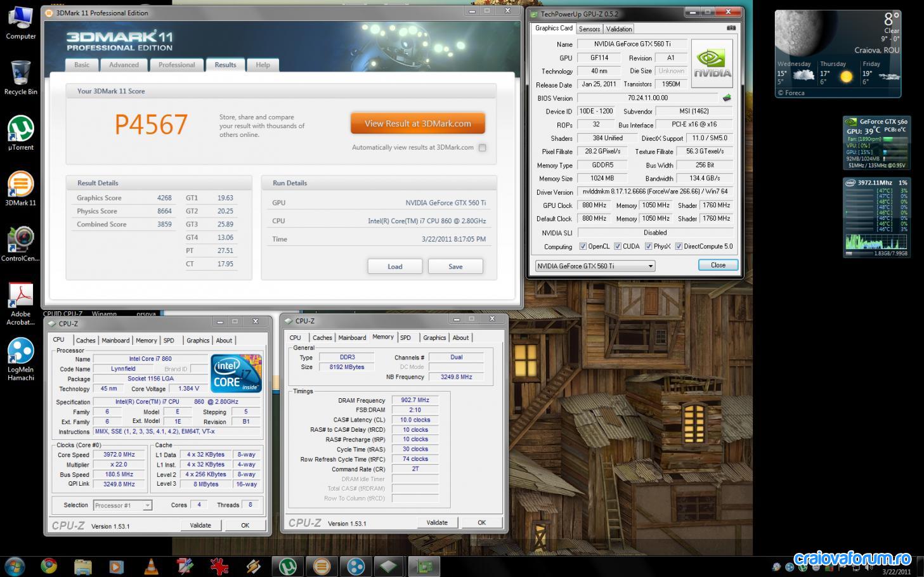This screenshot has height=577, width=924.
Task: Switch to the Advanced tab in 3DMark
Action: pos(124,65)
